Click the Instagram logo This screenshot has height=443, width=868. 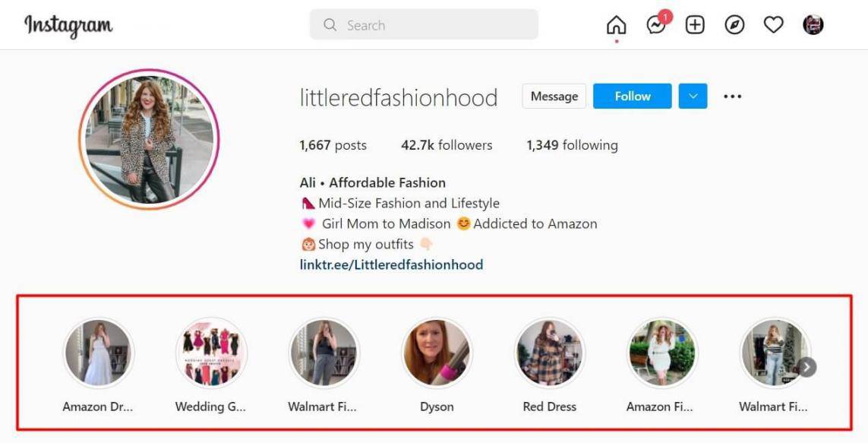pos(68,26)
